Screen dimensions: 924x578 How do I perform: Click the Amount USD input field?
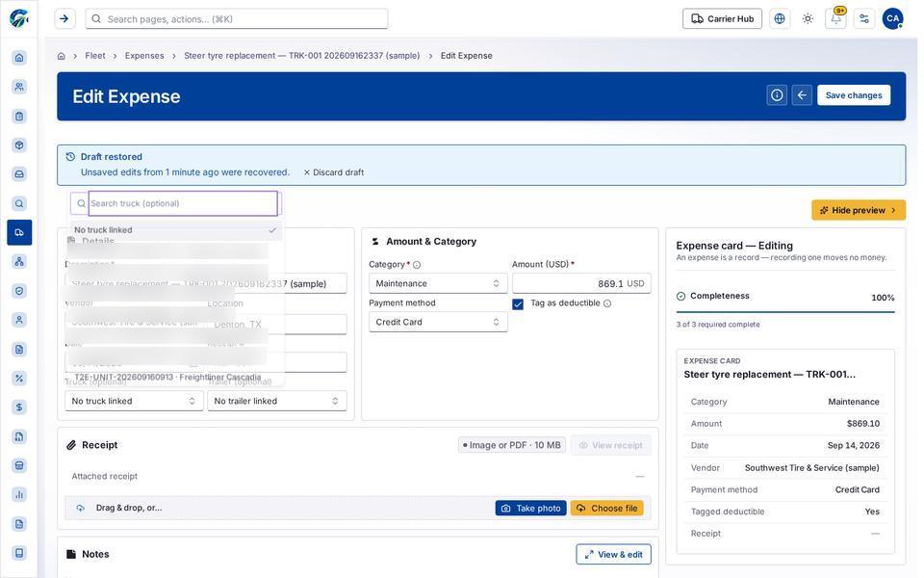click(x=581, y=283)
